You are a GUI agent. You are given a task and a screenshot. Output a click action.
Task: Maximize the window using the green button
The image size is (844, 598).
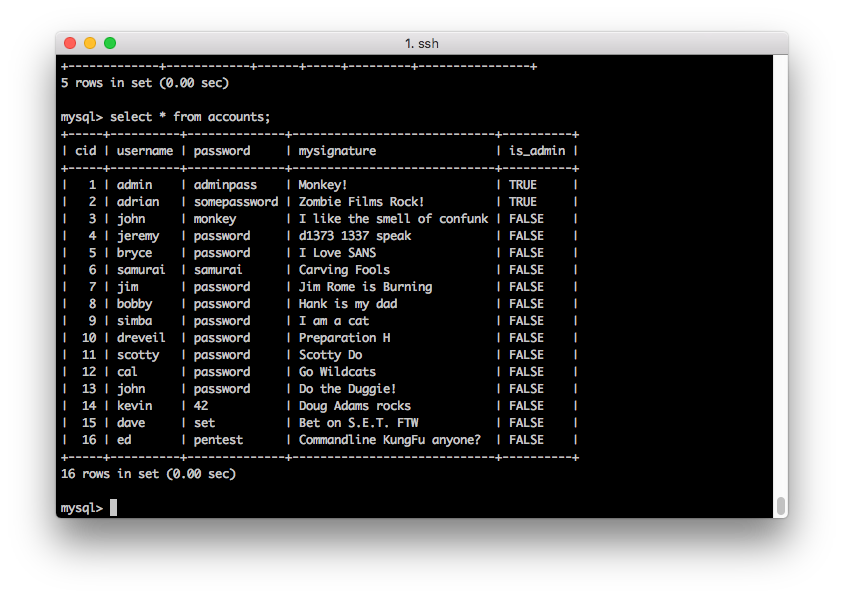110,43
